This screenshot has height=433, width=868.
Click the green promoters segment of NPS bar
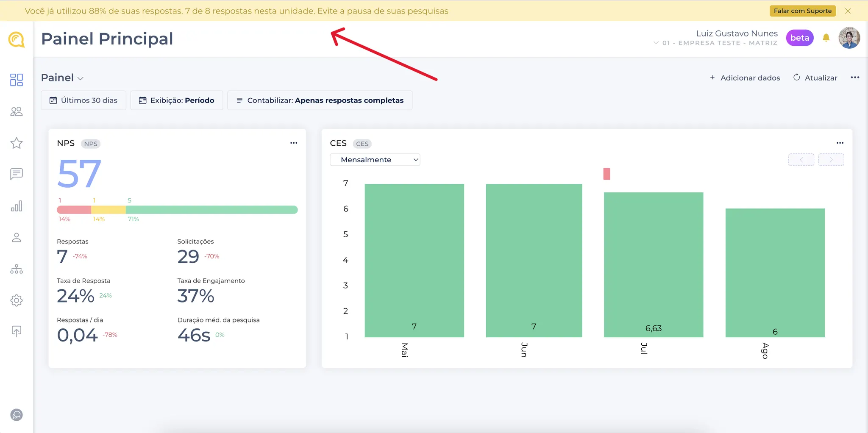211,210
